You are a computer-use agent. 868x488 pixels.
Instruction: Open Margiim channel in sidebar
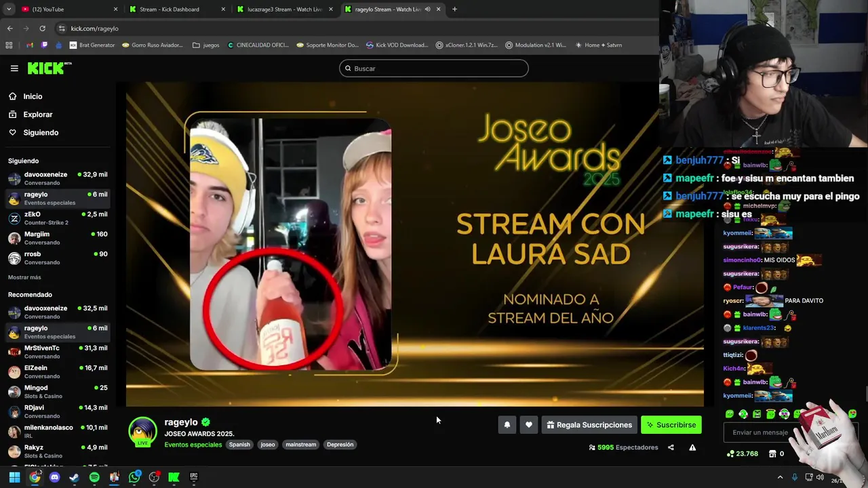58,238
